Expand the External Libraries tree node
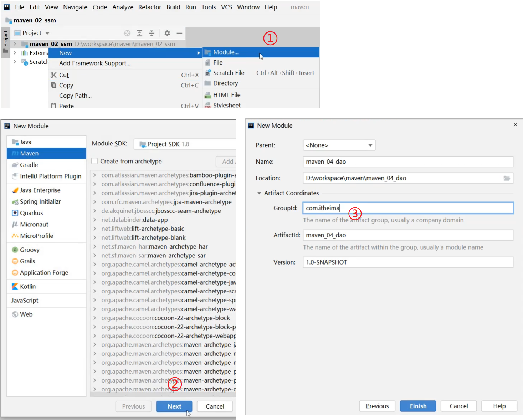 [15, 53]
